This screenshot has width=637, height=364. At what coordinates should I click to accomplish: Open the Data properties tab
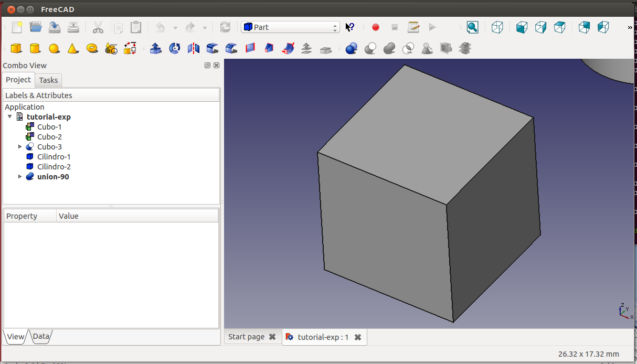[x=41, y=337]
